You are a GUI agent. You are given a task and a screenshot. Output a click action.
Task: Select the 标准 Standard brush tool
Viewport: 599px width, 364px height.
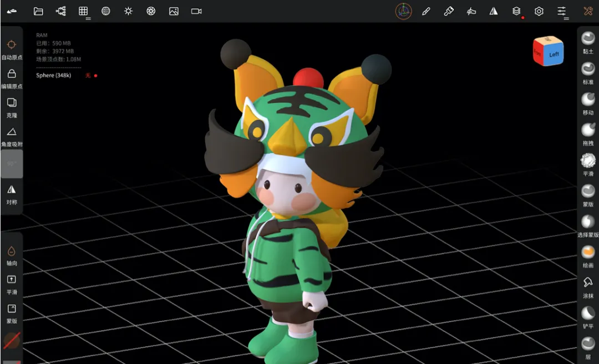point(588,73)
